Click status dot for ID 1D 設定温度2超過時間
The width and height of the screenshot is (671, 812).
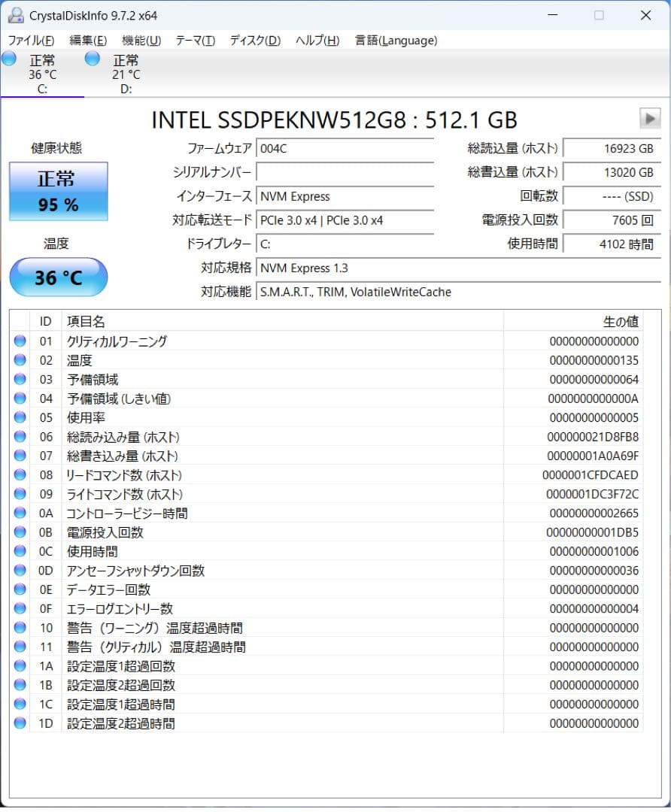pos(20,723)
